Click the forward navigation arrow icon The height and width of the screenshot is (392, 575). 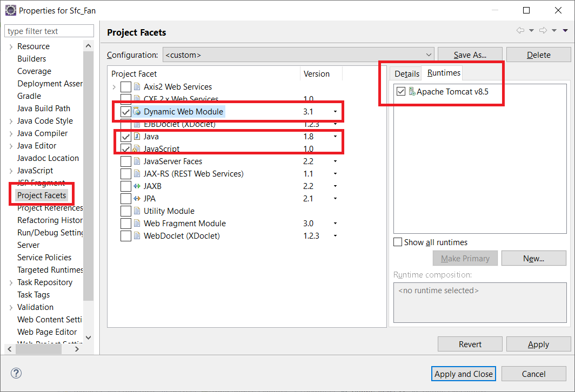pos(543,30)
